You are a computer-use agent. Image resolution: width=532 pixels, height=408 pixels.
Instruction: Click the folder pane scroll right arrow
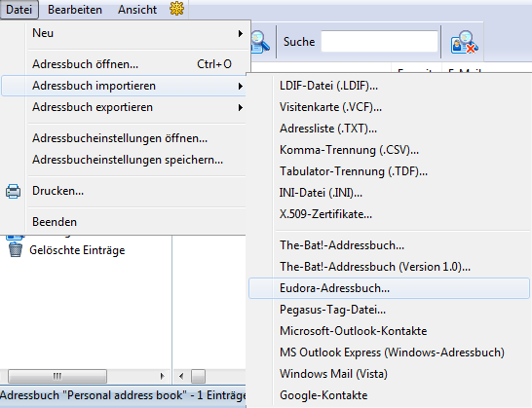coord(162,376)
